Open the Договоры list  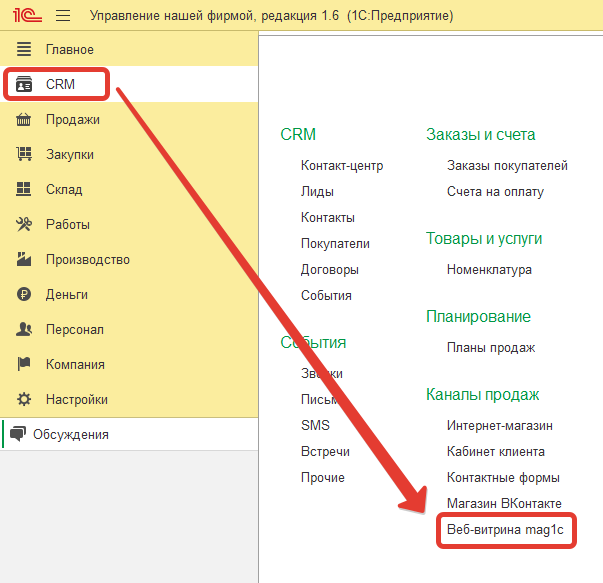click(330, 270)
